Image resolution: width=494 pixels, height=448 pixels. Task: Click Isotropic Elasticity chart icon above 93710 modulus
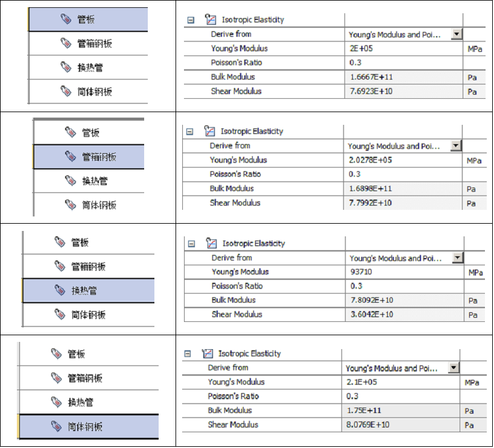point(211,243)
